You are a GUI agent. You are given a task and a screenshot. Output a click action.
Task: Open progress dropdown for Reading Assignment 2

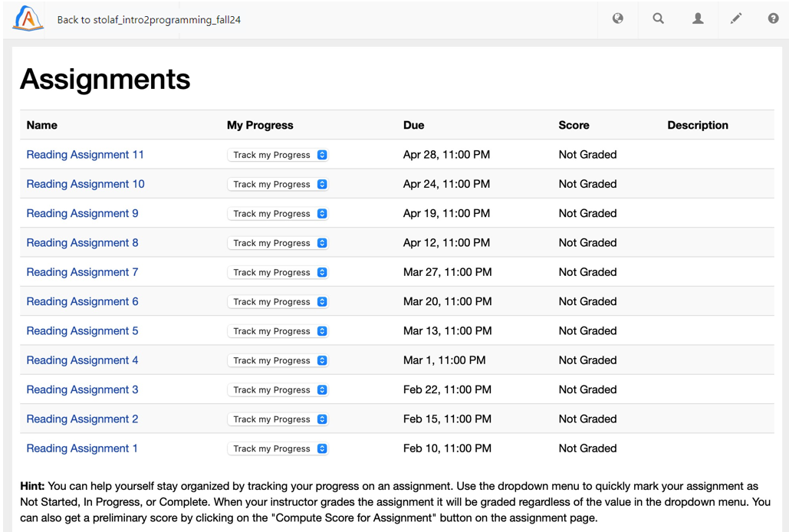coord(278,419)
